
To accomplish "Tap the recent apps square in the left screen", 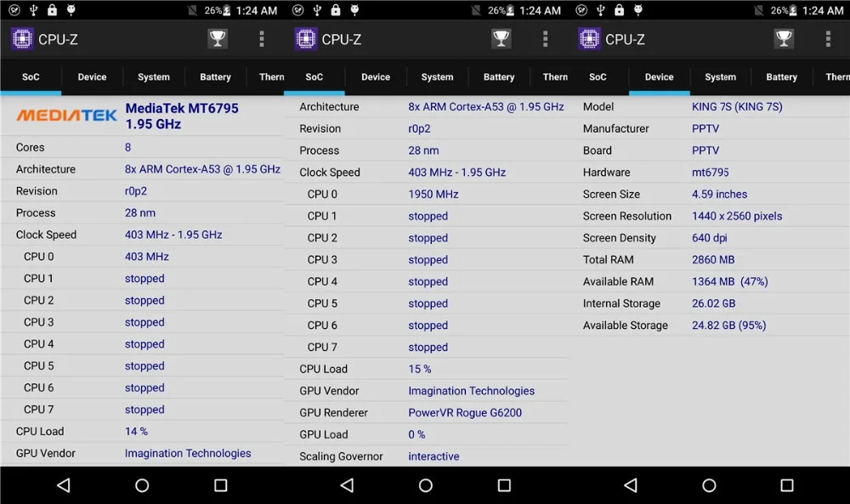I will (221, 485).
